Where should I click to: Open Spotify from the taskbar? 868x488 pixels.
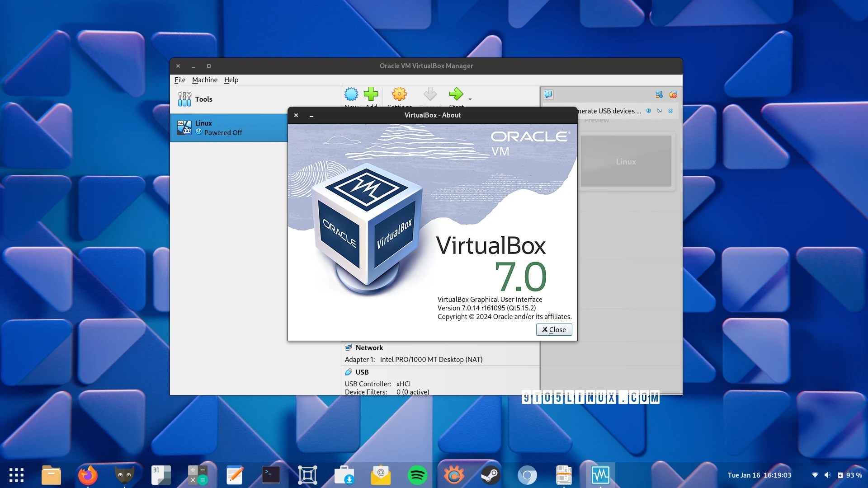coord(417,475)
